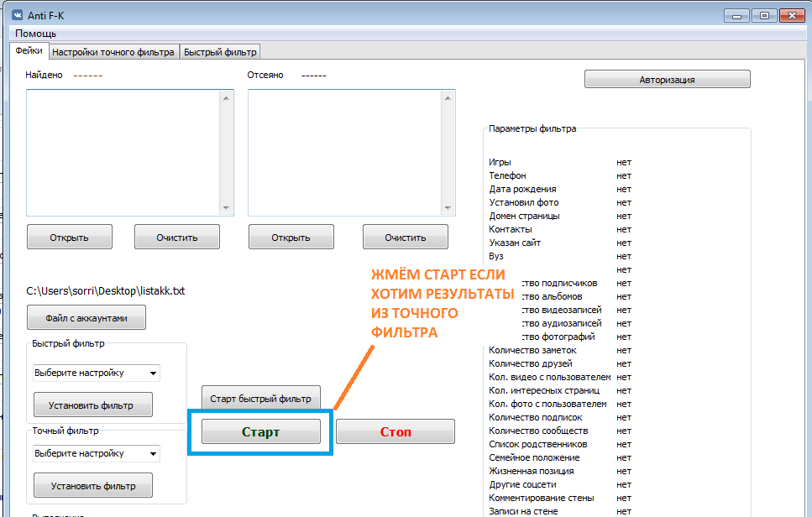Click Очистить under the Найдено list
Image resolution: width=812 pixels, height=517 pixels.
177,237
